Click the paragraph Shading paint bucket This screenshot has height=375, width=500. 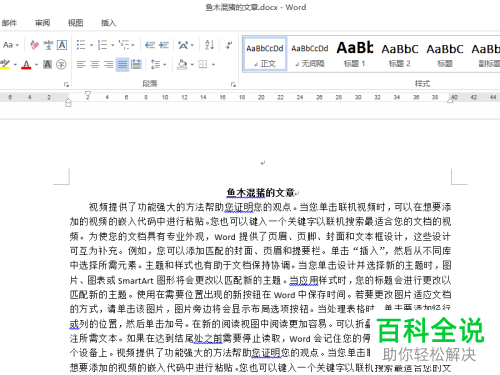[182, 64]
